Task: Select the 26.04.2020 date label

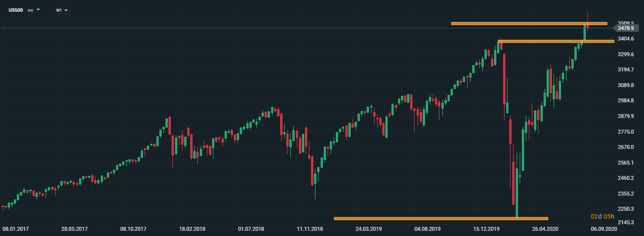Action: (545, 229)
